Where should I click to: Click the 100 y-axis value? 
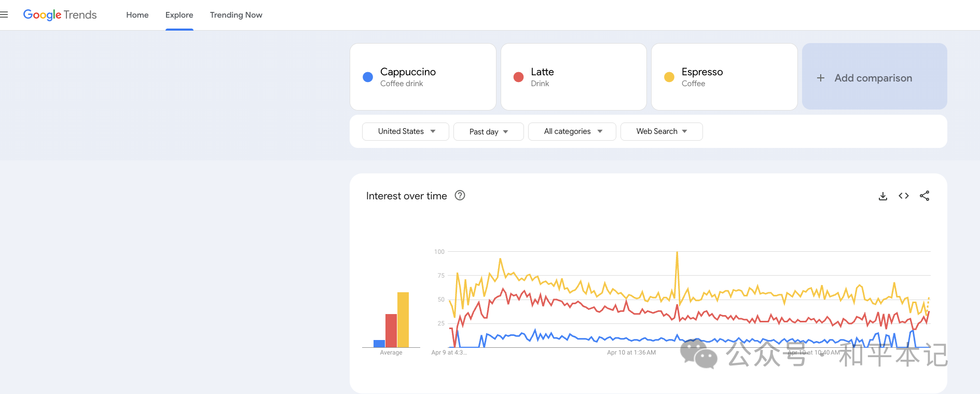click(x=439, y=252)
